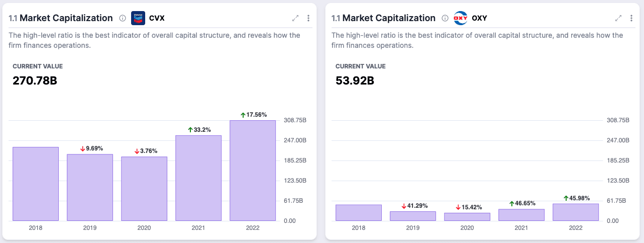Click the 2022 year label in CVX chart
This screenshot has width=644, height=243.
[253, 228]
